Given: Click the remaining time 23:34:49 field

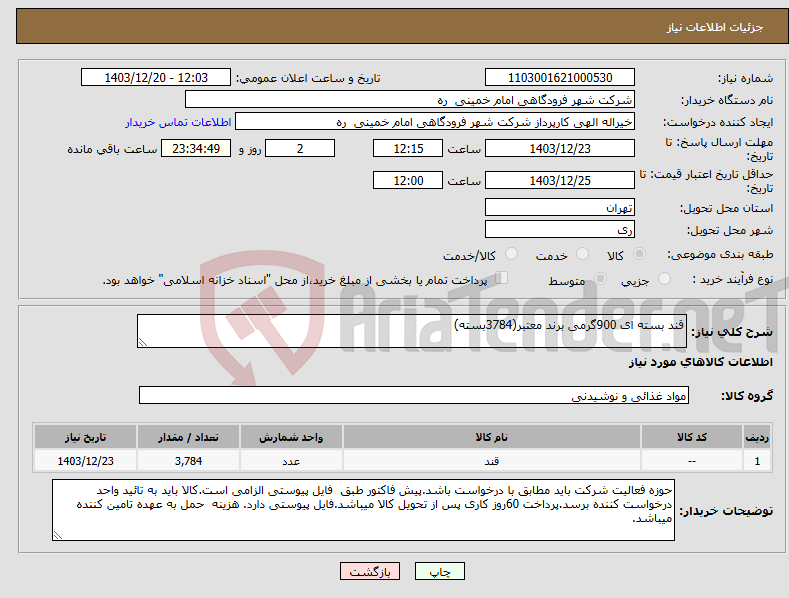Looking at the screenshot, I should (196, 148).
